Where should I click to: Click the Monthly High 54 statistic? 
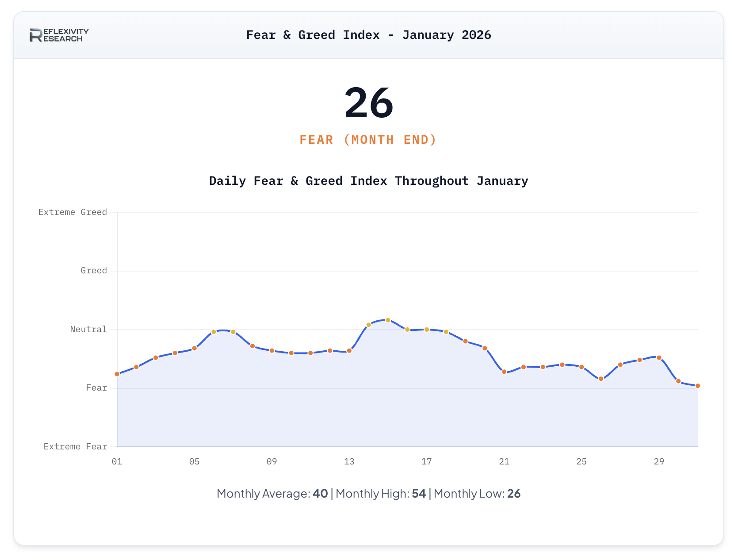381,494
